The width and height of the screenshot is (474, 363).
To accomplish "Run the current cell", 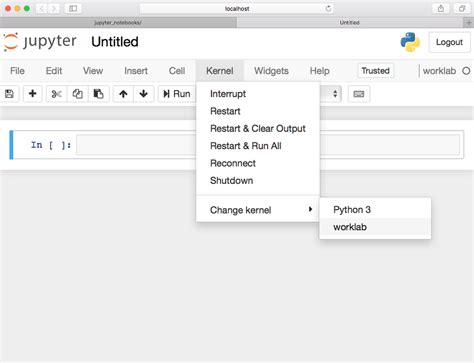I will (177, 94).
